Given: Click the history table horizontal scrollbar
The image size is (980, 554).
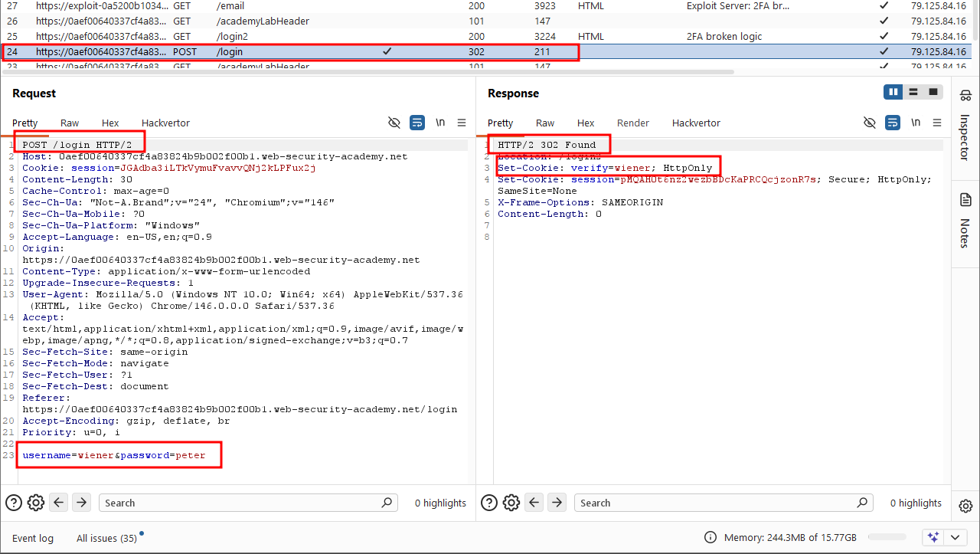Looking at the screenshot, I should (x=367, y=72).
